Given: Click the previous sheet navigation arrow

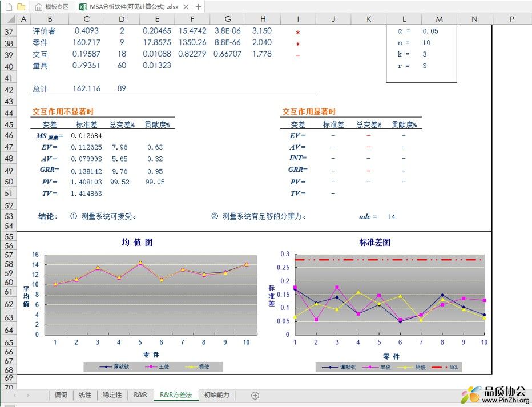Looking at the screenshot, I should coord(15,395).
